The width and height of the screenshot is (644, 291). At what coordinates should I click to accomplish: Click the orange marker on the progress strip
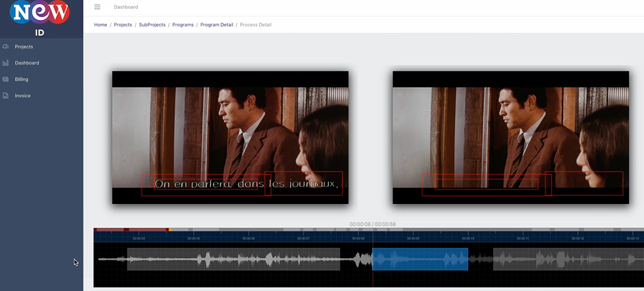pos(171,229)
